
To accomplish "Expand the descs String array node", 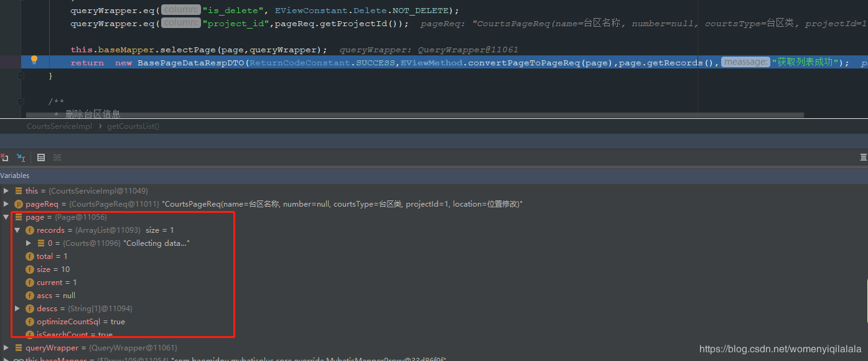I will click(17, 309).
